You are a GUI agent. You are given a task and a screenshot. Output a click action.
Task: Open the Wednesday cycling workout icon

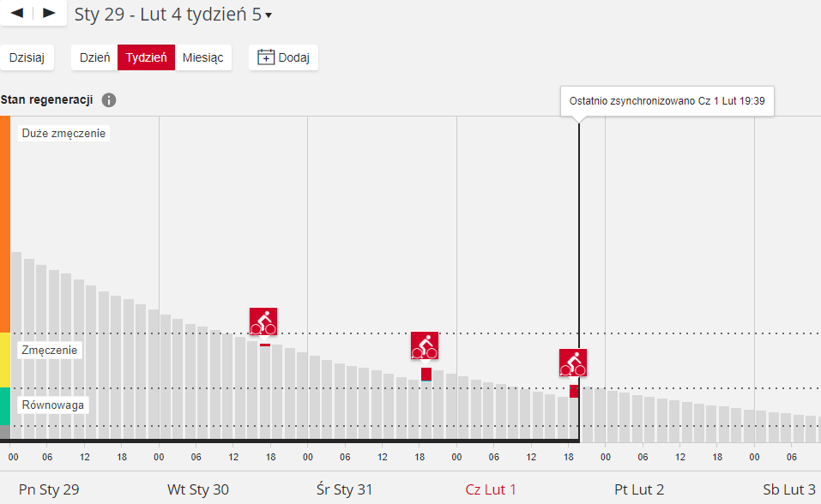tap(425, 345)
